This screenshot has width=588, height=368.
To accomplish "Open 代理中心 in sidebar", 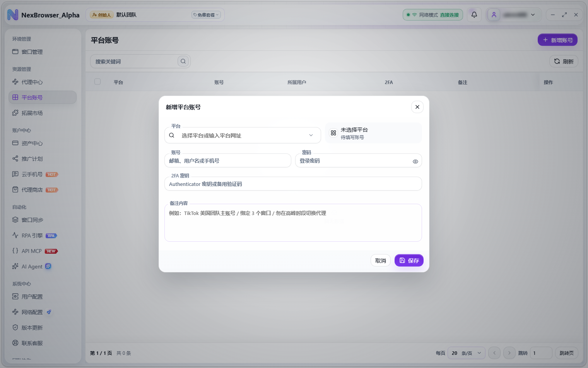I will [43, 82].
